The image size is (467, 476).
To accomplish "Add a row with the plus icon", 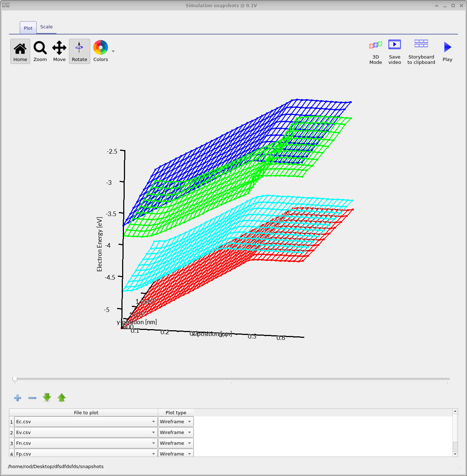I will click(x=18, y=398).
